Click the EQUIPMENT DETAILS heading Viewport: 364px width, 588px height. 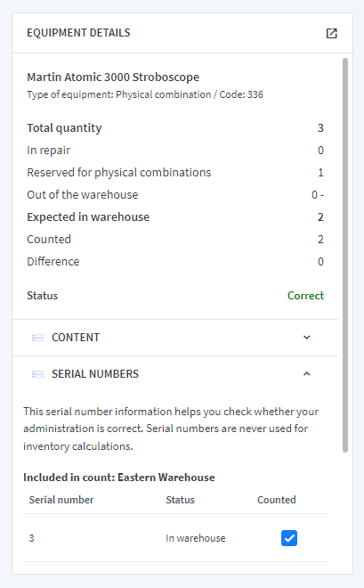78,33
